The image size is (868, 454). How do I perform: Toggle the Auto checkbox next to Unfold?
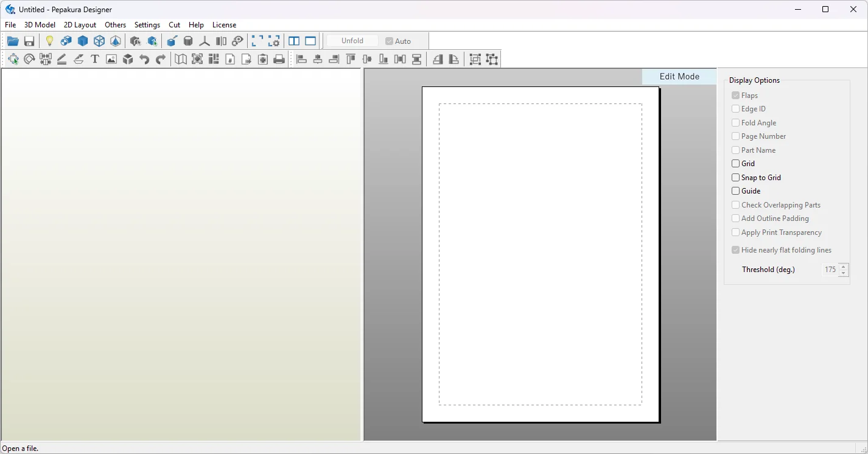(389, 41)
